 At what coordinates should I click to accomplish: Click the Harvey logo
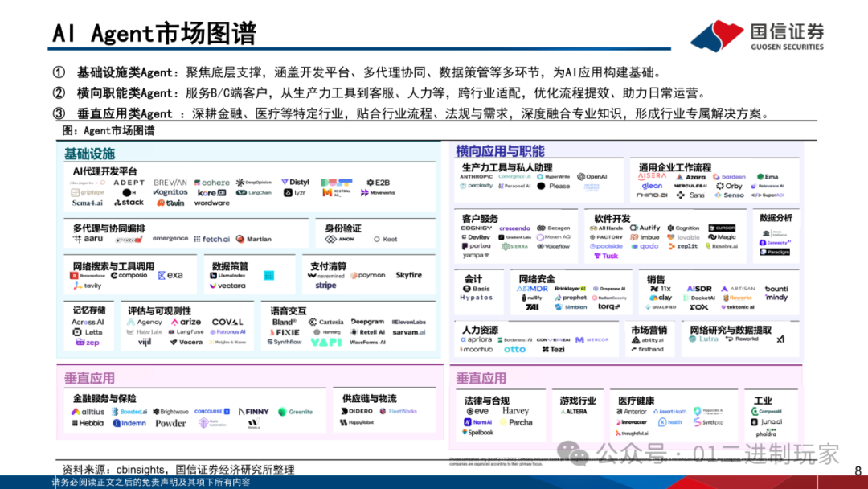[515, 411]
